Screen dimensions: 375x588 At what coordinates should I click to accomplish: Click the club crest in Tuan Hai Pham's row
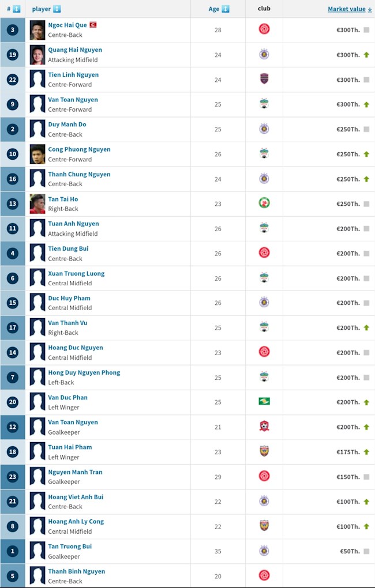[x=264, y=451]
